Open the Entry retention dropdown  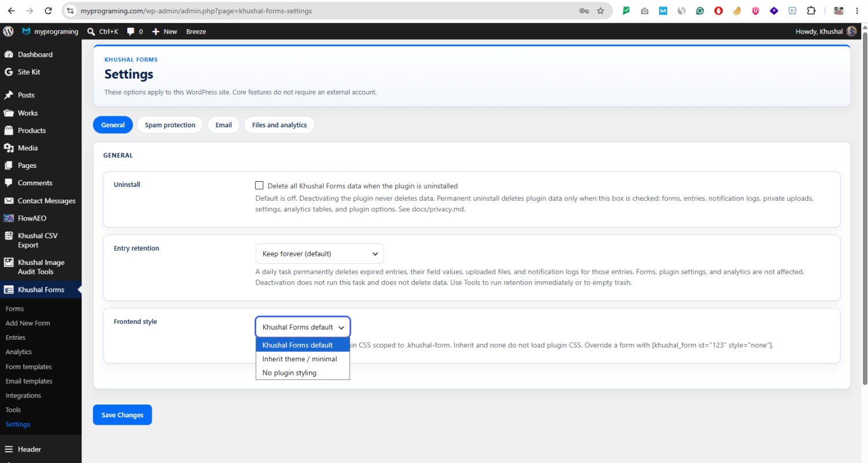click(319, 253)
